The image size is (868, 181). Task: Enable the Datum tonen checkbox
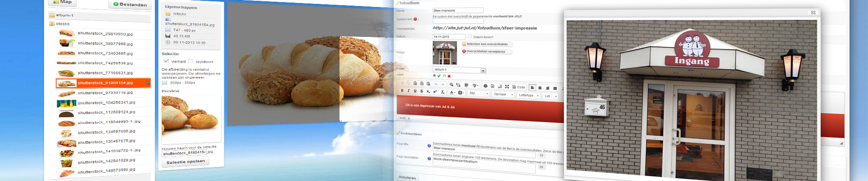[x=470, y=36]
